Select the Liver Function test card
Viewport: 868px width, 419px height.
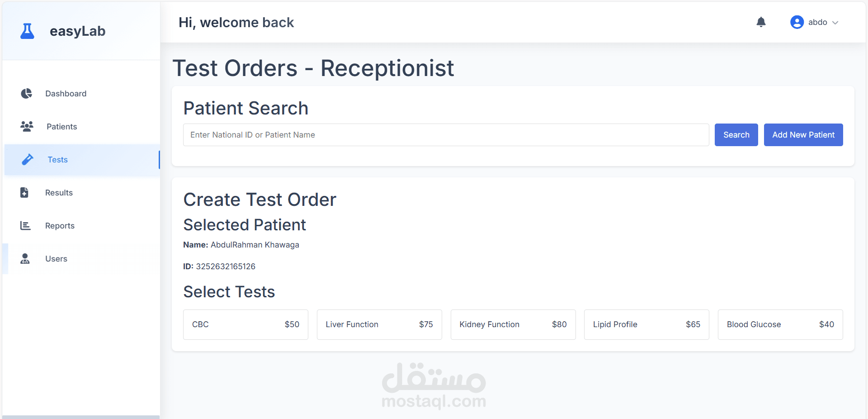(379, 324)
